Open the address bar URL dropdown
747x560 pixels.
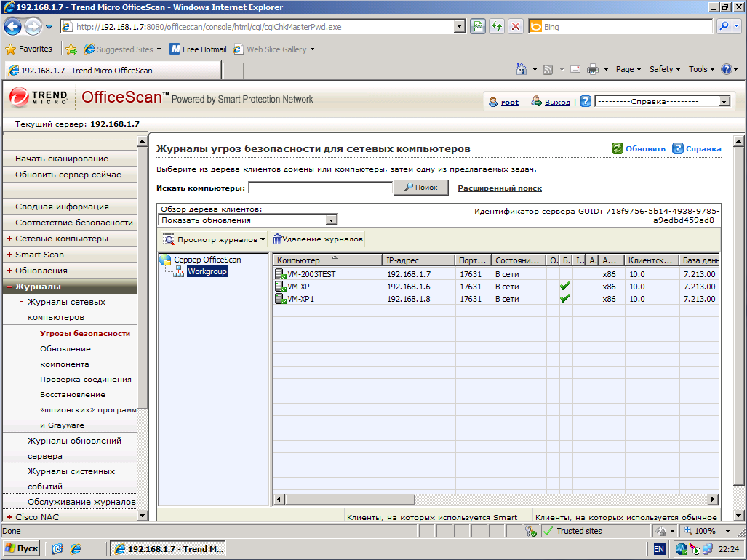tap(459, 27)
